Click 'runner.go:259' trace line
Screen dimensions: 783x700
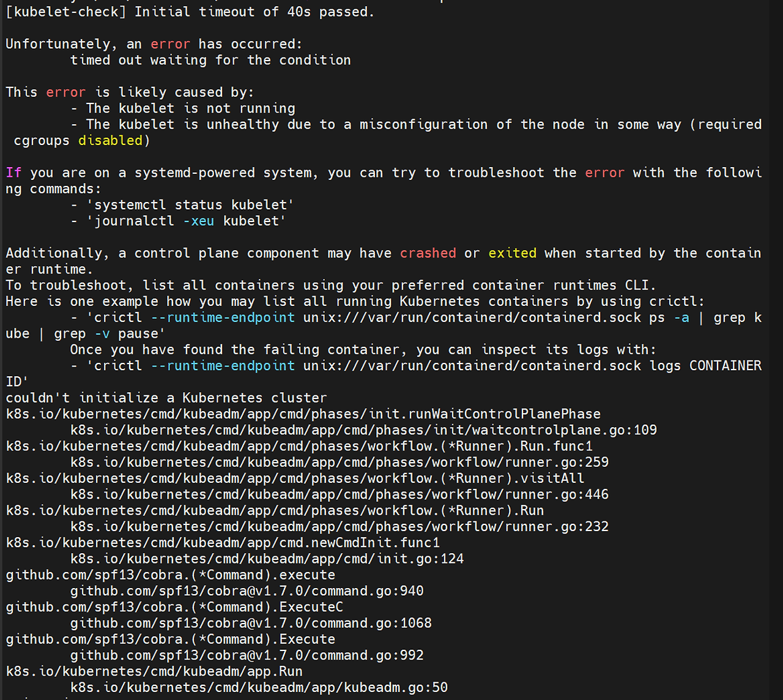(340, 462)
